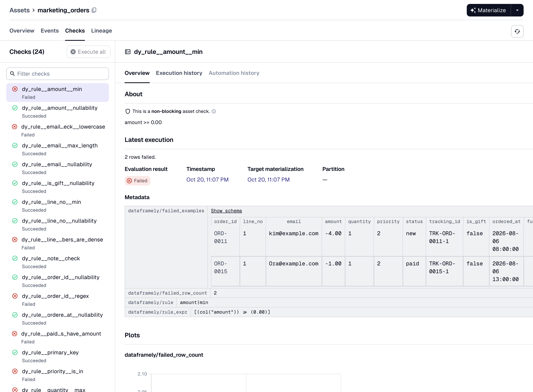The height and width of the screenshot is (392, 533).
Task: Click the Show schema link
Action: pyautogui.click(x=226, y=211)
